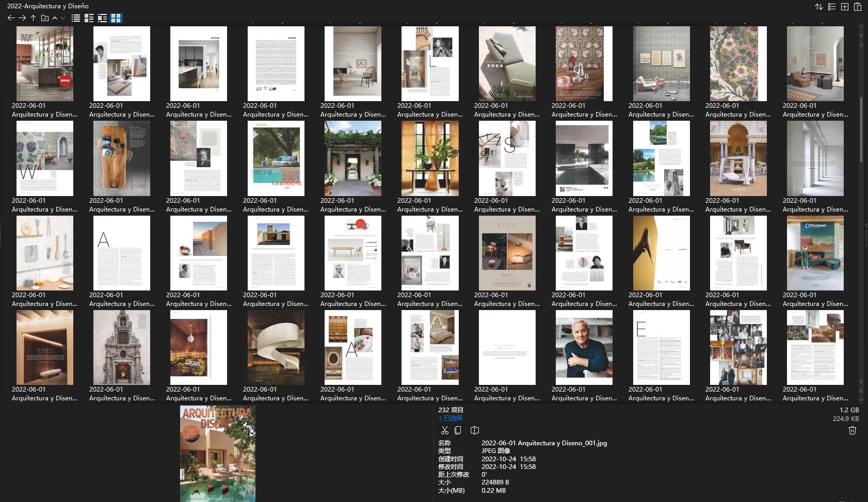Select the large grid thumbnail view
The image size is (868, 502).
[117, 18]
